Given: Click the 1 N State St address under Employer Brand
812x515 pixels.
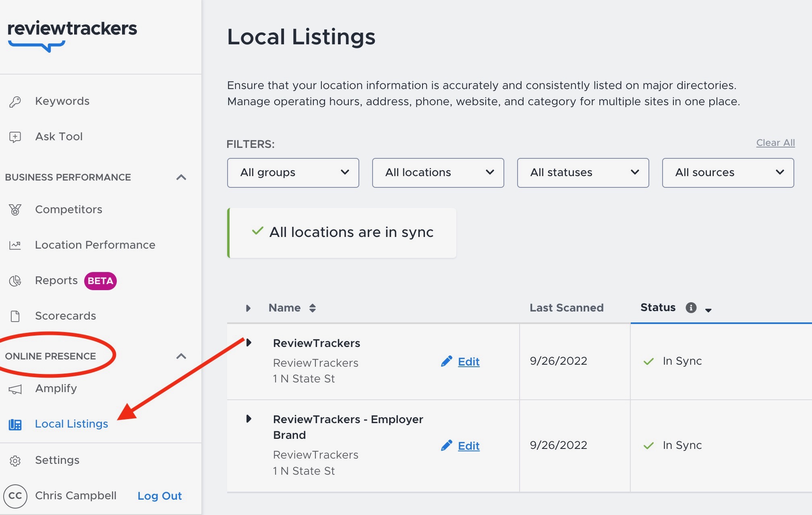Looking at the screenshot, I should (304, 471).
